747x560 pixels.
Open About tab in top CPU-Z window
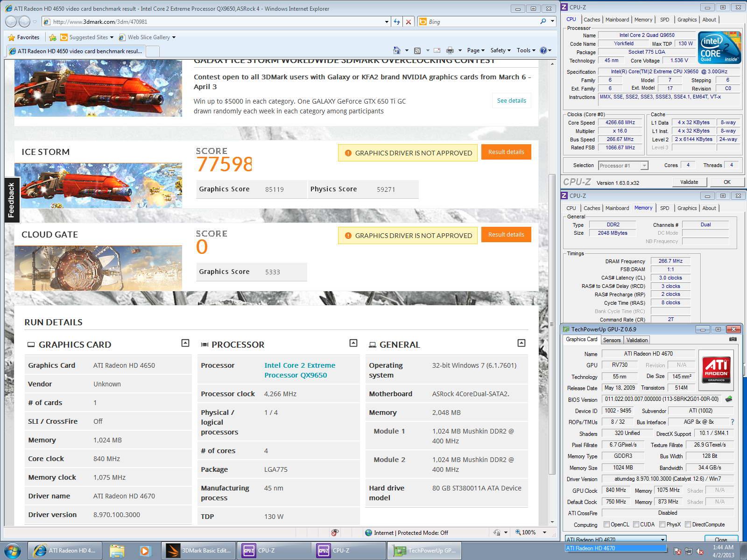coord(709,20)
